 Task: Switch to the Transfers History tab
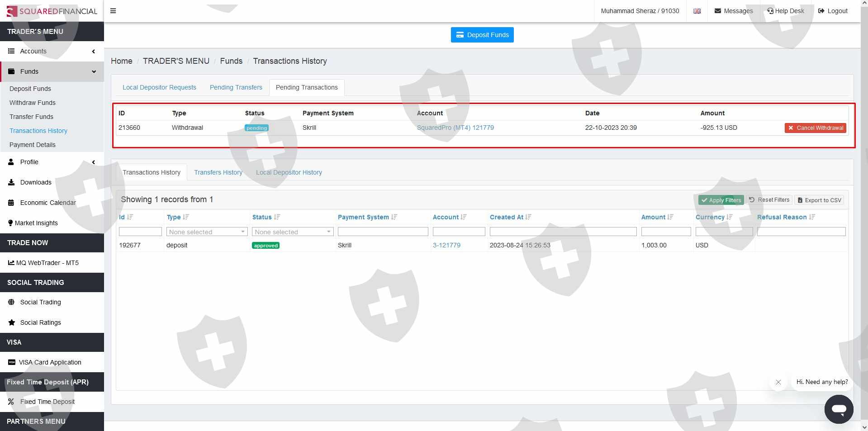pyautogui.click(x=218, y=172)
